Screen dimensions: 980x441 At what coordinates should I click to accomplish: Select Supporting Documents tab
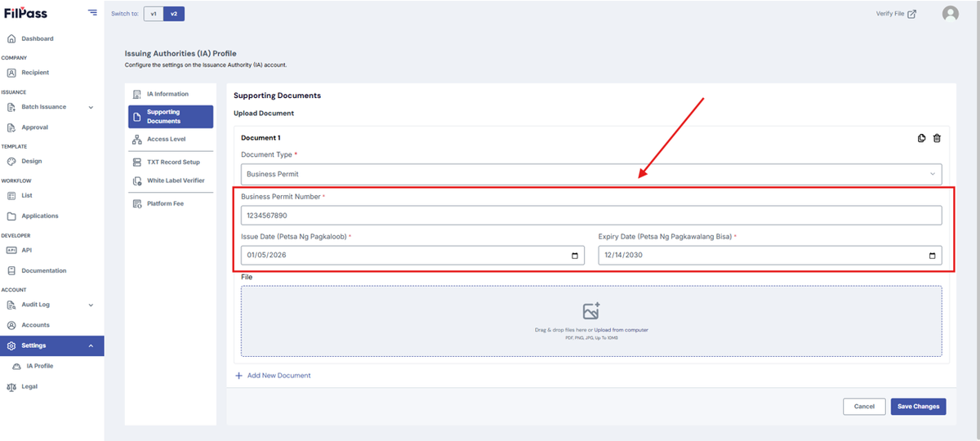pyautogui.click(x=171, y=117)
